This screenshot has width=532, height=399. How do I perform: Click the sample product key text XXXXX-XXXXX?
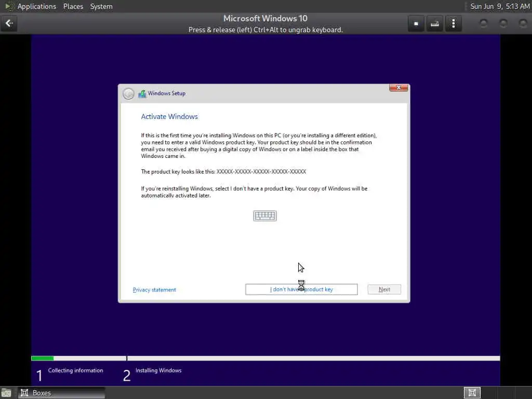click(261, 171)
